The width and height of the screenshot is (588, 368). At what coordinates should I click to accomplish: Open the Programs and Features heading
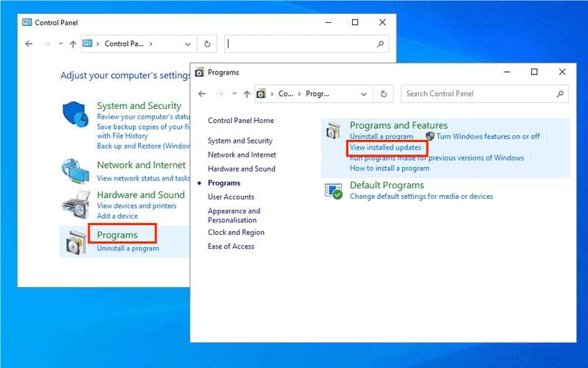pos(398,125)
